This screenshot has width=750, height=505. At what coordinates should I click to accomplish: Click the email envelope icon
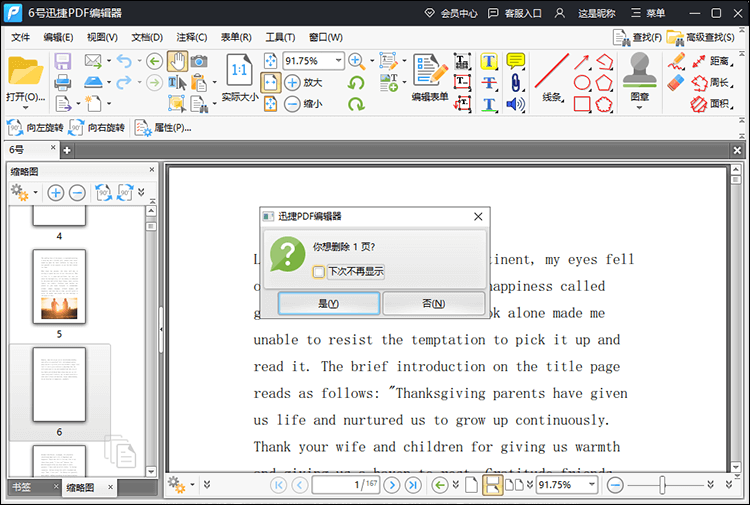(x=93, y=61)
